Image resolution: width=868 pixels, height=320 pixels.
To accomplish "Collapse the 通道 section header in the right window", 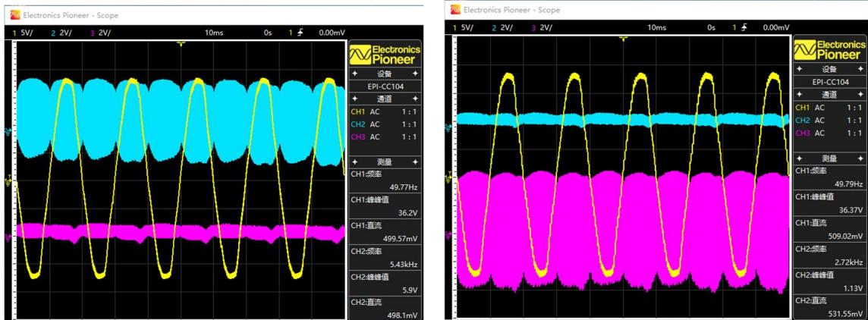I will tap(829, 94).
